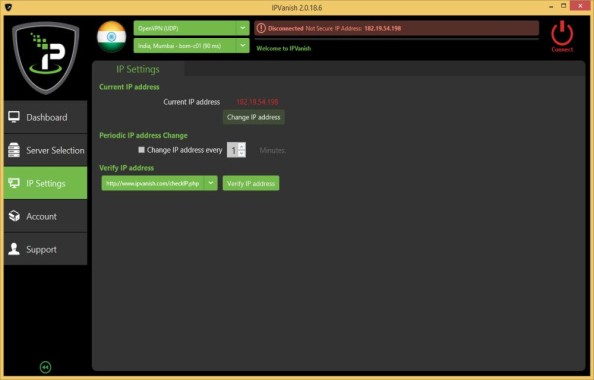Enable Change IP address every checkbox
This screenshot has width=594, height=380.
(x=141, y=150)
